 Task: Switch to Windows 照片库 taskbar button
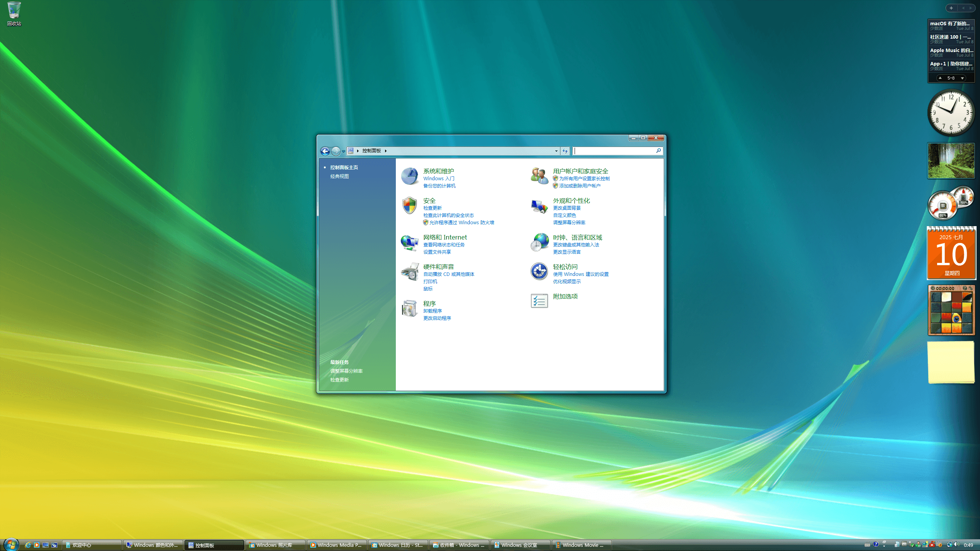tap(276, 545)
